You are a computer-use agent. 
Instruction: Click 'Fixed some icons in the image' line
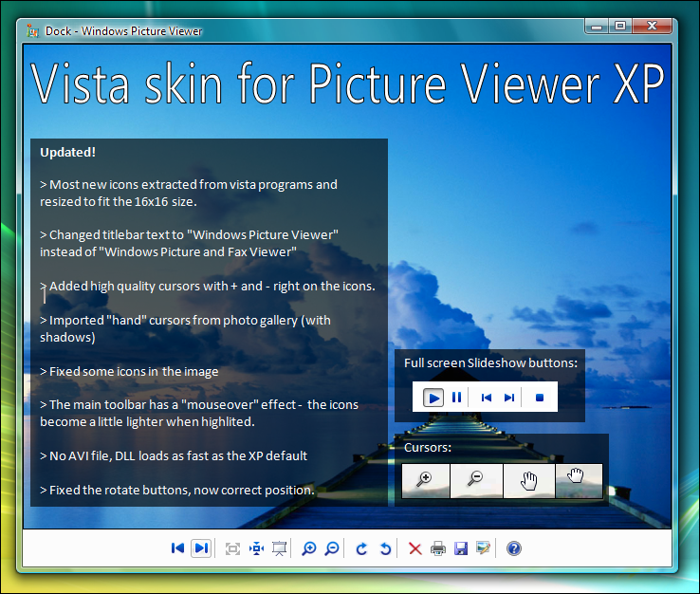[129, 372]
